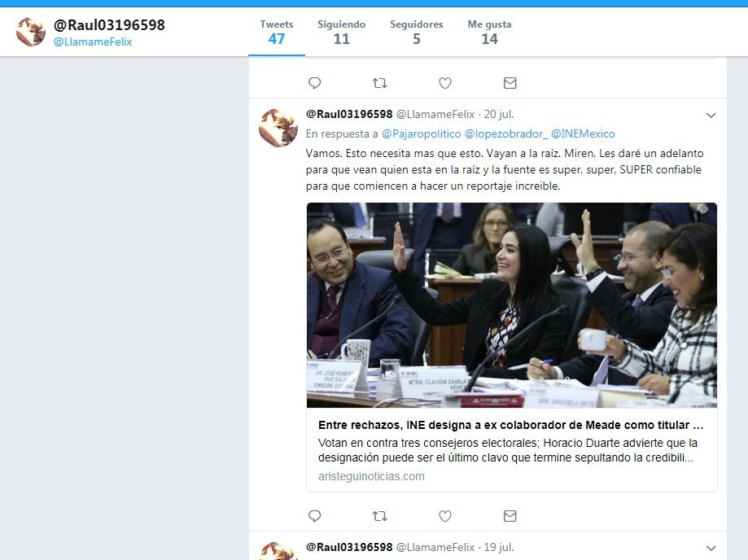Open the INE councilors article photo

(x=512, y=305)
